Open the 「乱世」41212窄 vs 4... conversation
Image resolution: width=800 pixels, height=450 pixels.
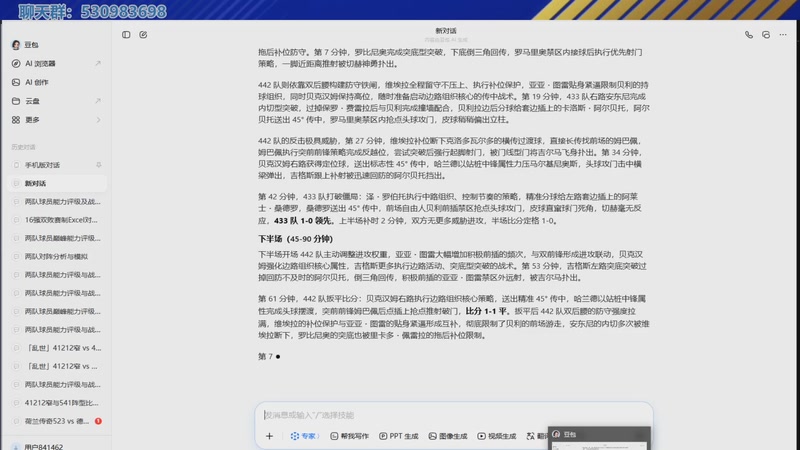pyautogui.click(x=58, y=348)
